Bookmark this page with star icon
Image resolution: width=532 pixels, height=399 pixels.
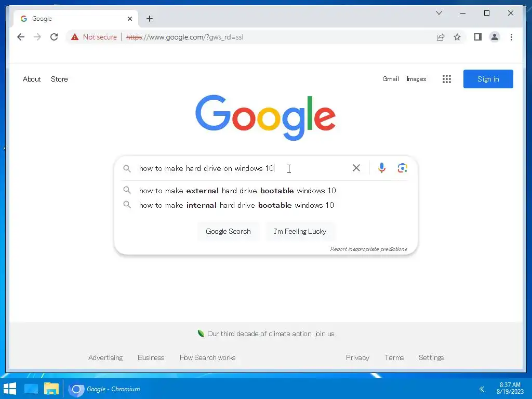(457, 37)
